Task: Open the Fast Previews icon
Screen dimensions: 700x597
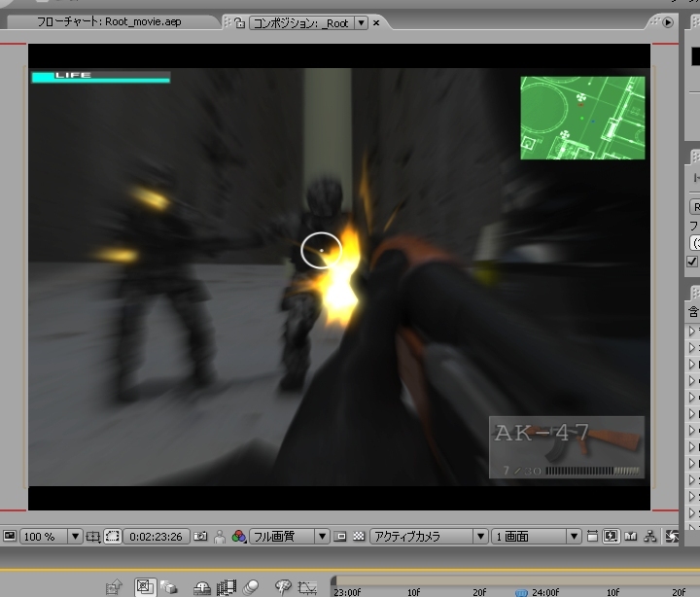Action: pos(611,536)
